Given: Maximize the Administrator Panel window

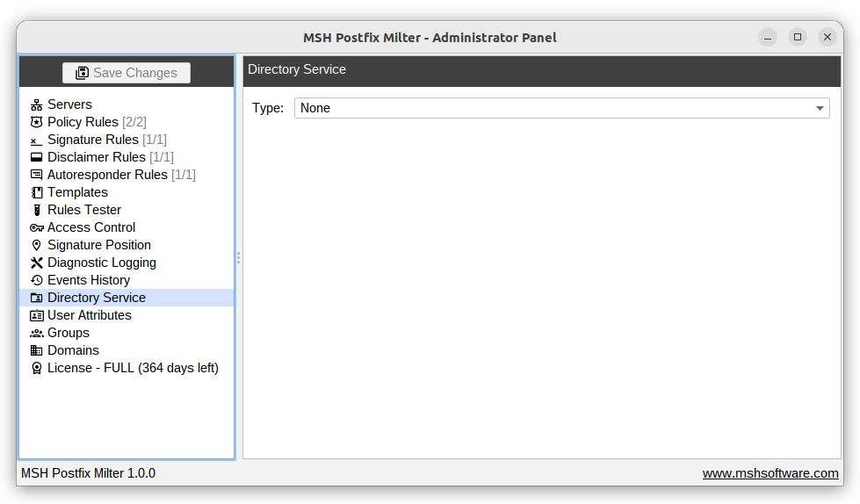Looking at the screenshot, I should (798, 37).
